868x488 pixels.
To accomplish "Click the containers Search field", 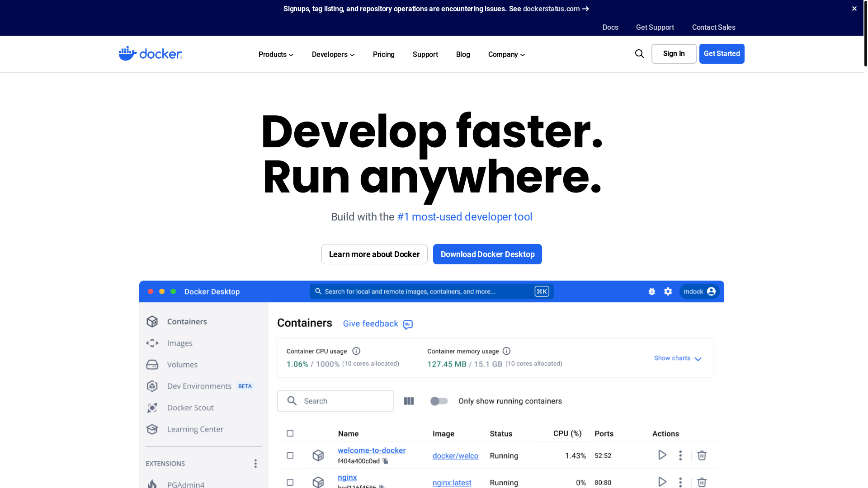I will pyautogui.click(x=335, y=401).
